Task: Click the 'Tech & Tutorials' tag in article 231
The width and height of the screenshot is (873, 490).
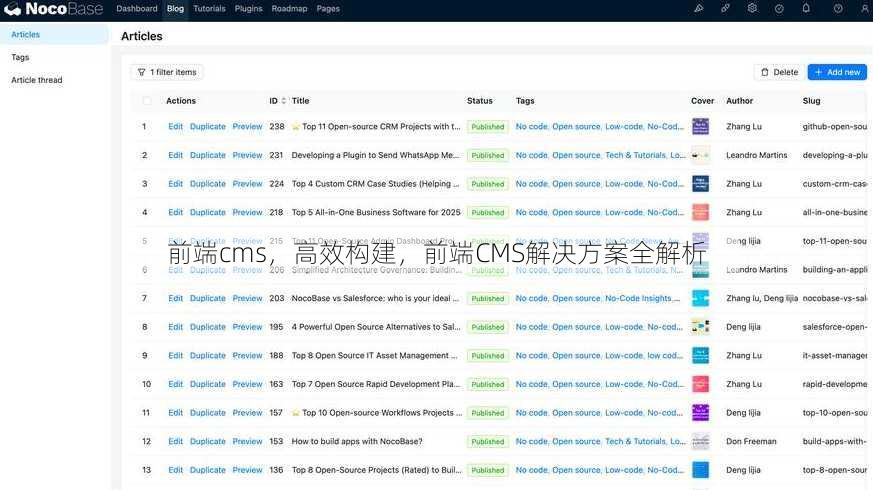Action: (x=635, y=155)
